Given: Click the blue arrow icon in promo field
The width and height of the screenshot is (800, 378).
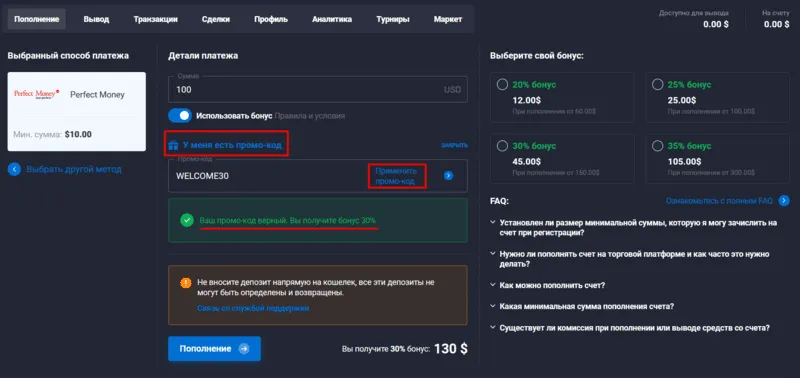Looking at the screenshot, I should click(x=448, y=175).
